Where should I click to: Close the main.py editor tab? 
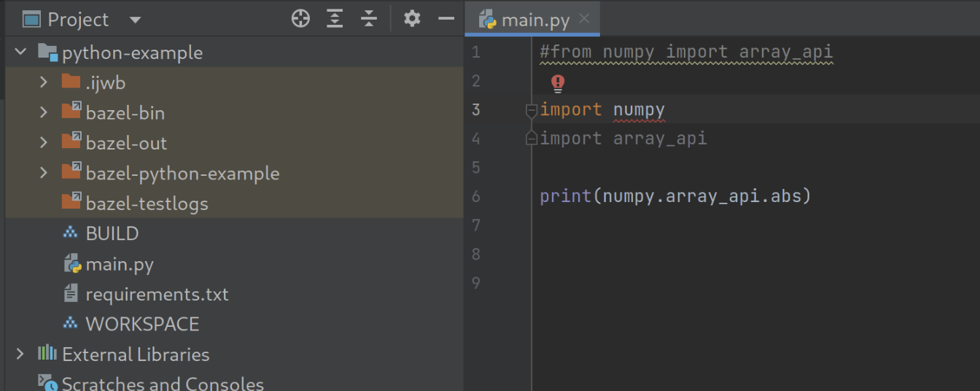[x=584, y=18]
